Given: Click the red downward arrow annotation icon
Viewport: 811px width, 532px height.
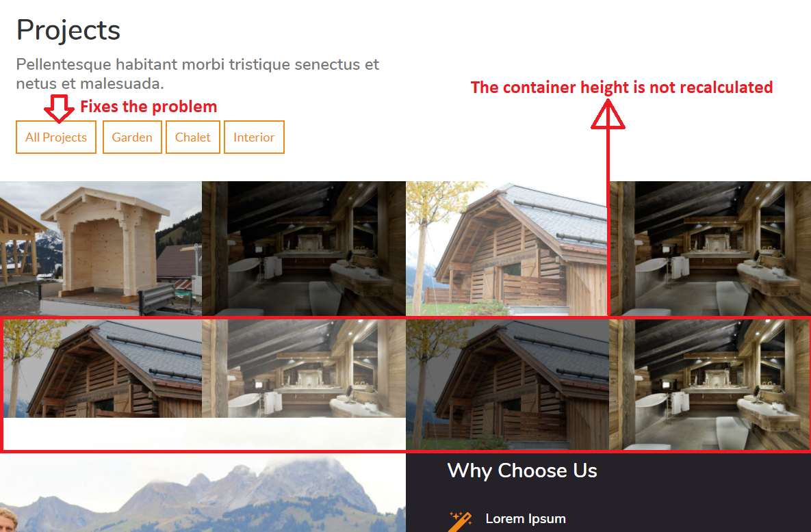Looking at the screenshot, I should pos(59,109).
